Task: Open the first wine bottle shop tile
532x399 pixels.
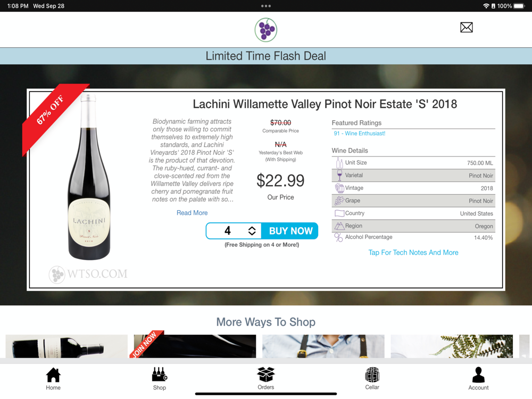Action: coord(66,346)
